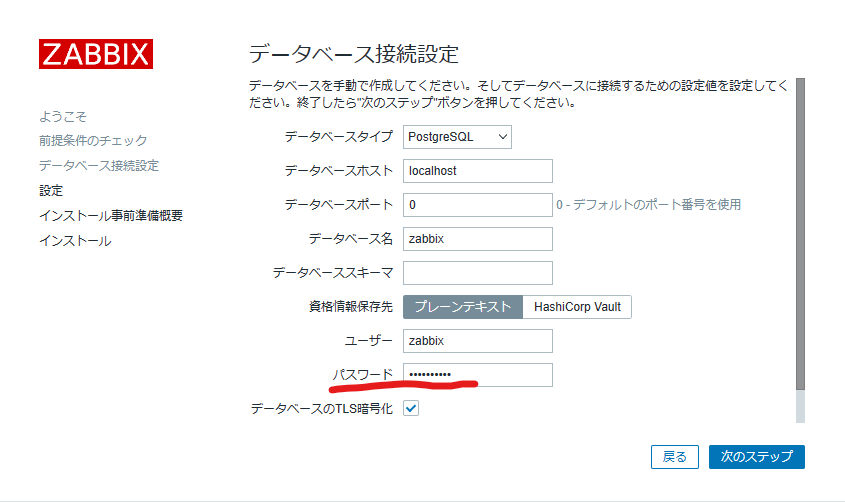Click the database port input field

point(477,205)
